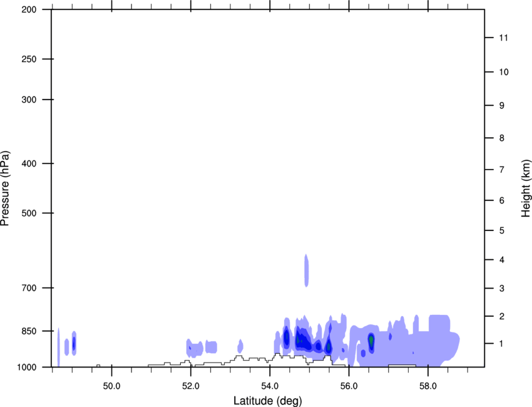Click the 'Latitude (deg)' axis title
Screen dimensions: 532x407
pyautogui.click(x=267, y=401)
